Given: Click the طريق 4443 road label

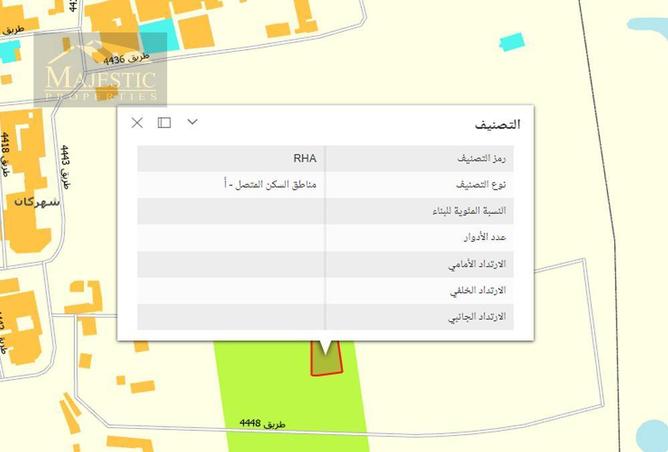Looking at the screenshot, I should click(65, 167).
